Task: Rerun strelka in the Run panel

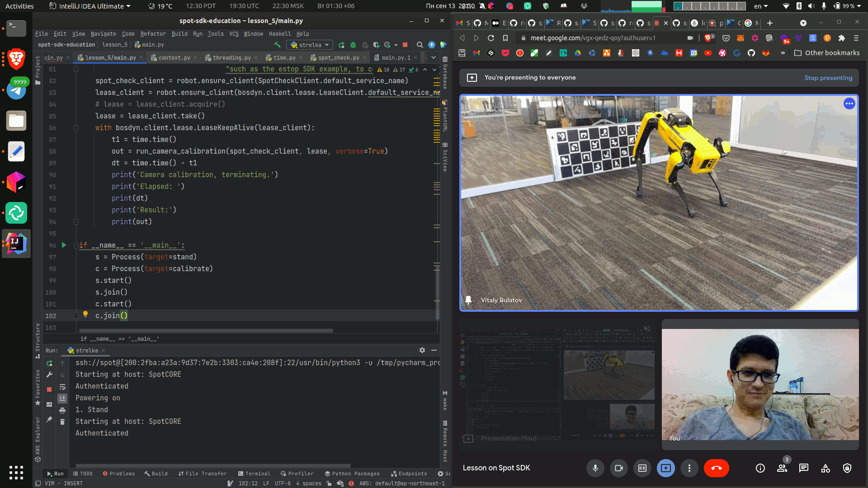Action: tap(49, 363)
